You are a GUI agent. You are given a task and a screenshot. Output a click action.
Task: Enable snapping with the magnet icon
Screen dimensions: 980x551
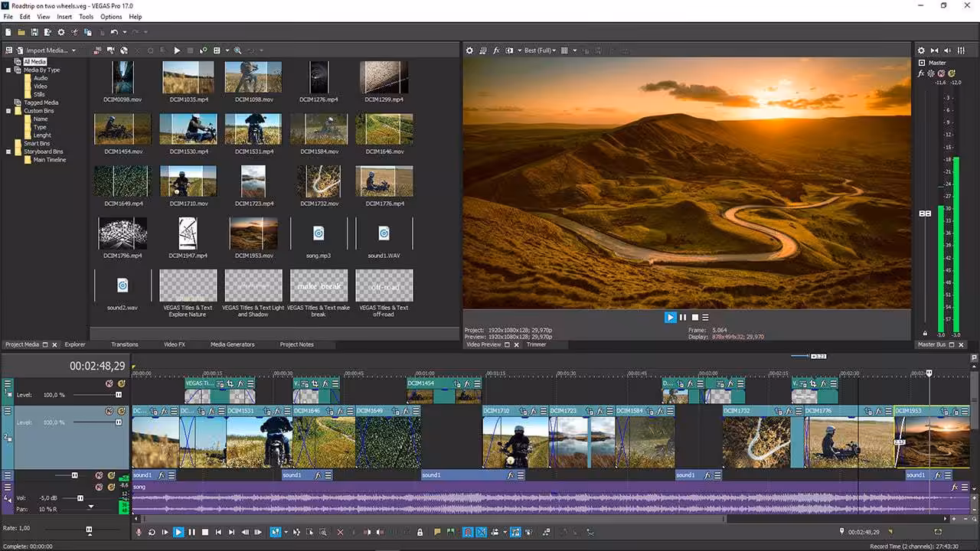coord(467,531)
